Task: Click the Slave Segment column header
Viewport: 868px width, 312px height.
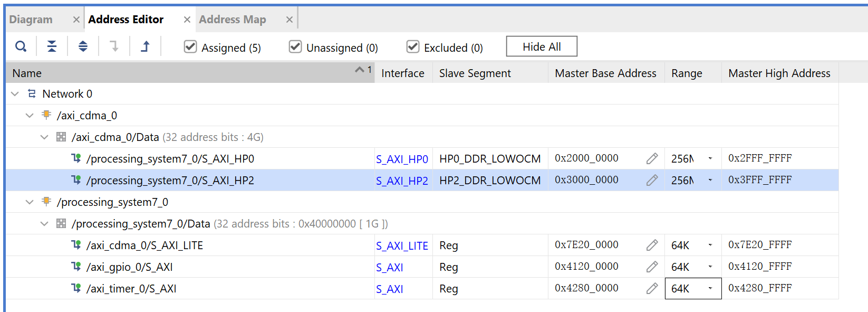Action: (x=490, y=73)
